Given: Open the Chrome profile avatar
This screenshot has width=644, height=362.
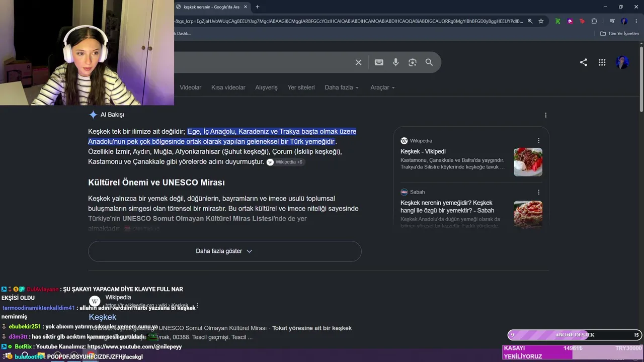Looking at the screenshot, I should 624,21.
